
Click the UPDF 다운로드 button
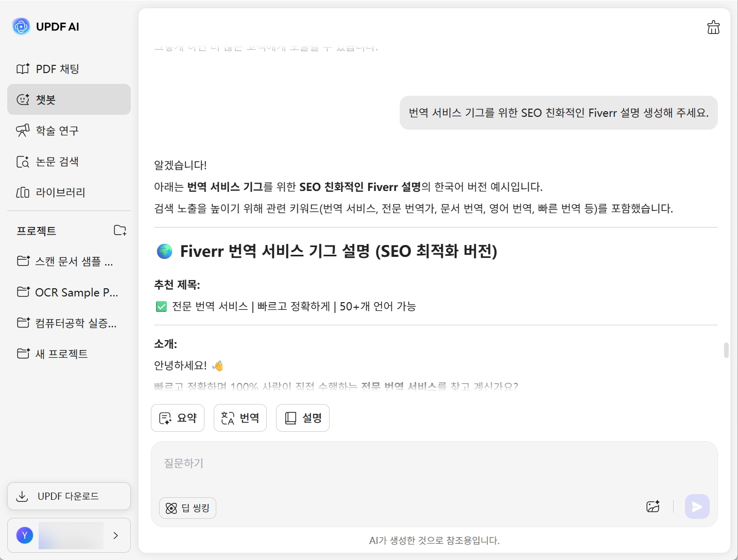(68, 496)
